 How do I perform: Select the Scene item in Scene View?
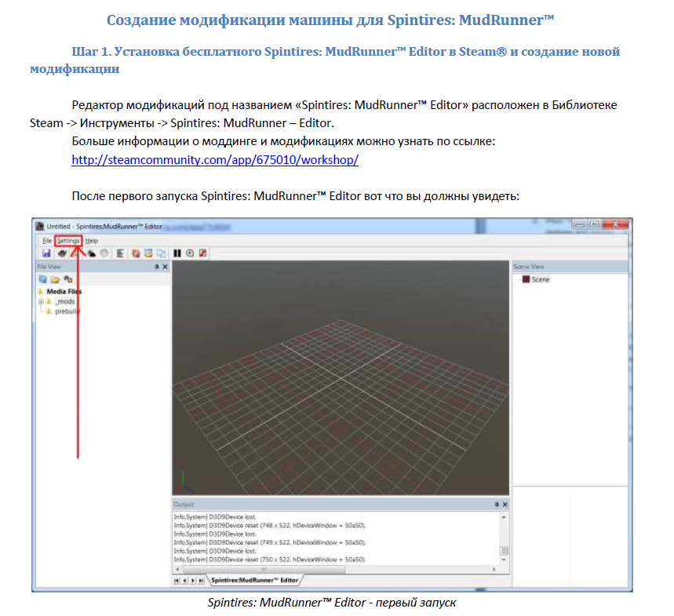[x=541, y=279]
